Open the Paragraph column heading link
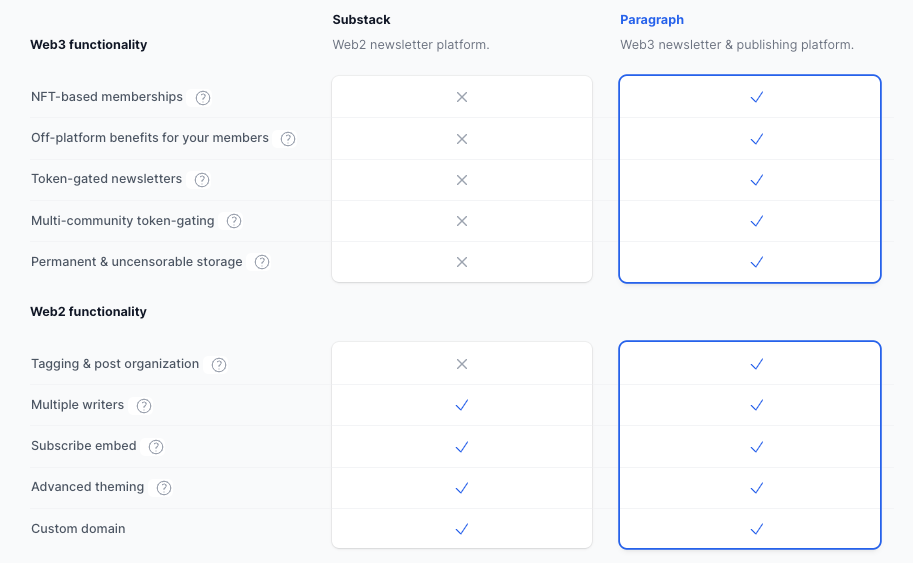913x563 pixels. (652, 20)
